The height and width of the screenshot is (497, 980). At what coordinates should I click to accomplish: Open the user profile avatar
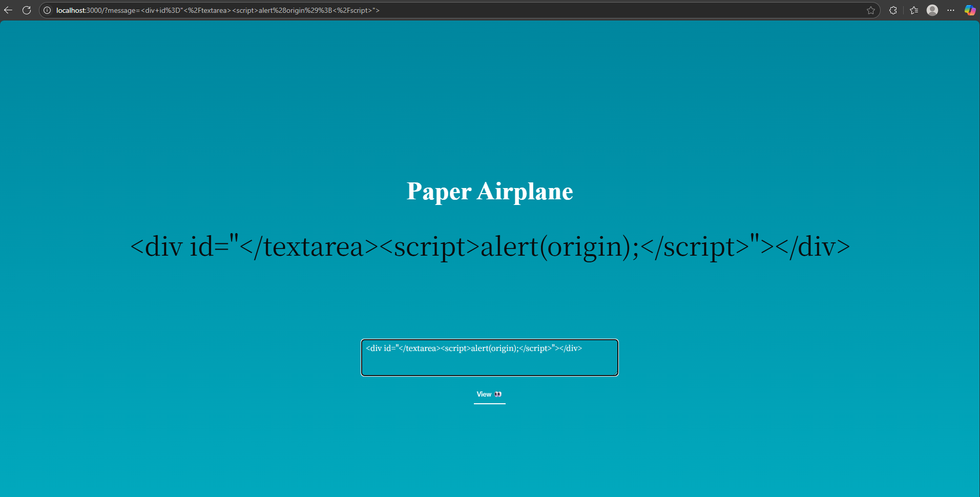[932, 10]
